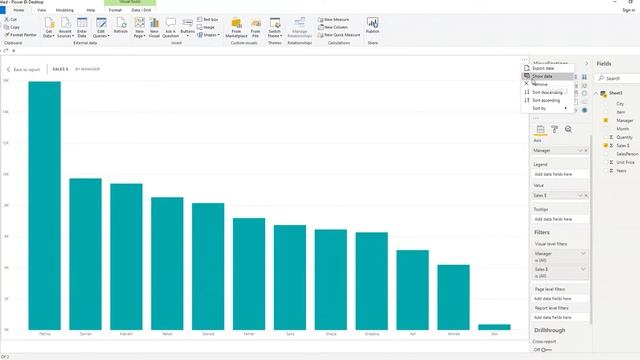
Task: Open the Format paint roller tab
Action: point(554,129)
